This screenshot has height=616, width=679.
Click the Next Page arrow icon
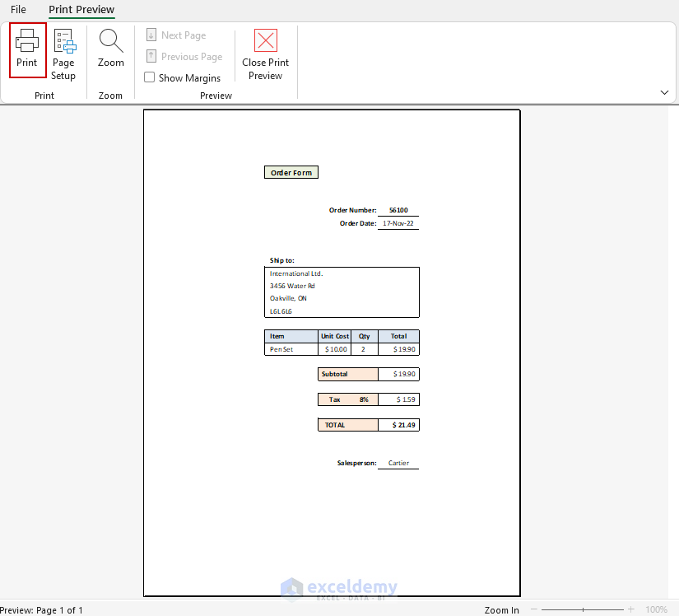pyautogui.click(x=151, y=35)
